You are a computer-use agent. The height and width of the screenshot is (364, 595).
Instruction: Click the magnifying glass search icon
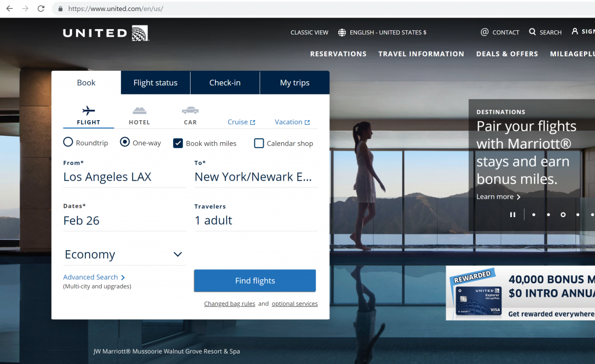click(x=532, y=32)
